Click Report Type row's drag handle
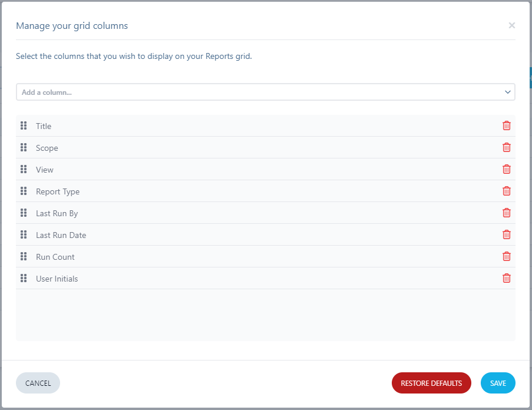This screenshot has width=532, height=410. [24, 191]
